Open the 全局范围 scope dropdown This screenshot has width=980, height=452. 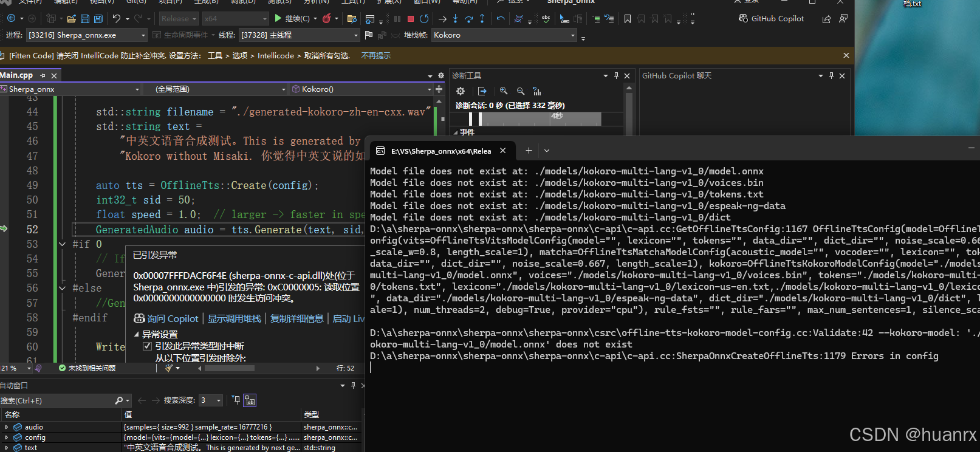216,89
